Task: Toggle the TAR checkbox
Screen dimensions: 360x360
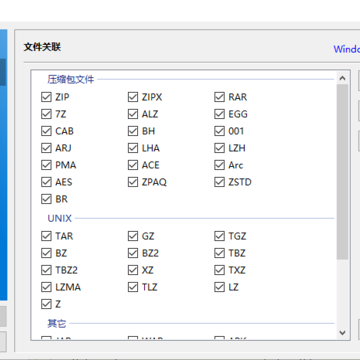Action: [46, 236]
